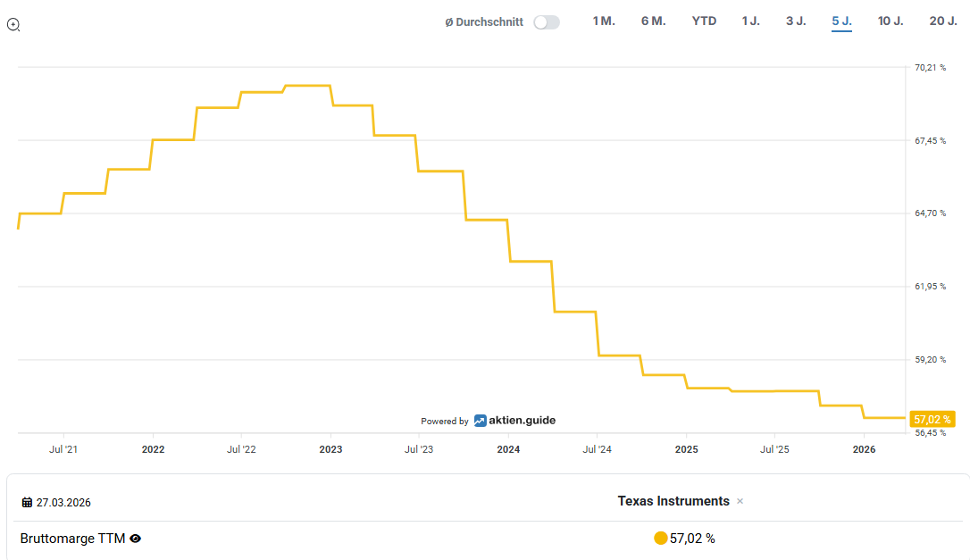970x560 pixels.
Task: Click the yellow series color dot
Action: tap(661, 539)
